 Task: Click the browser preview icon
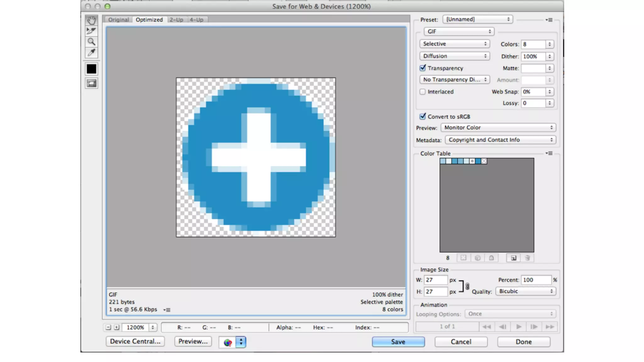coord(228,342)
